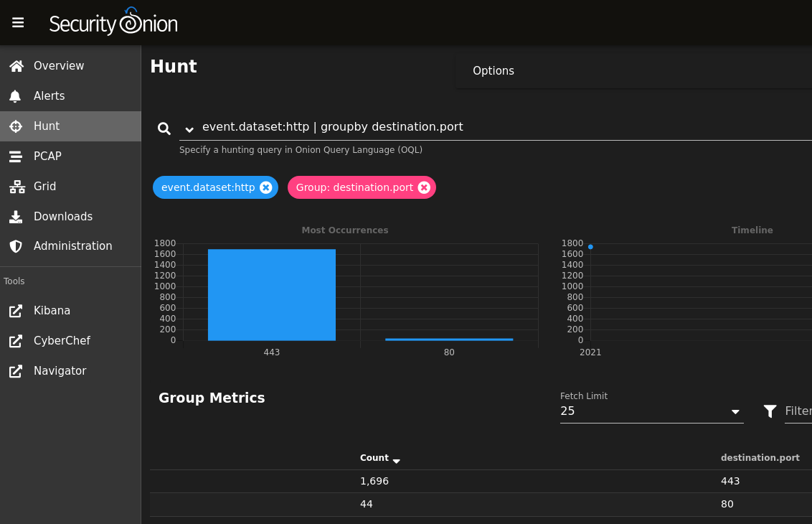Click the Group: destination.port chip label
Screen dimensions: 812x524
355,187
